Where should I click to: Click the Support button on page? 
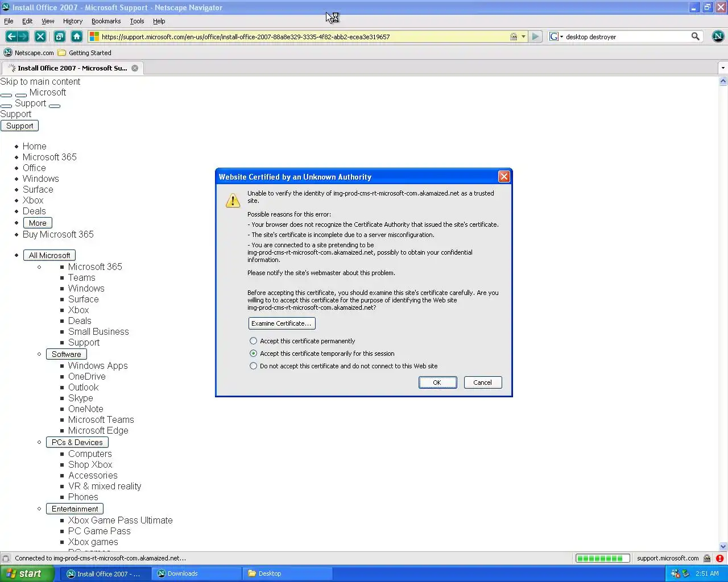[19, 126]
